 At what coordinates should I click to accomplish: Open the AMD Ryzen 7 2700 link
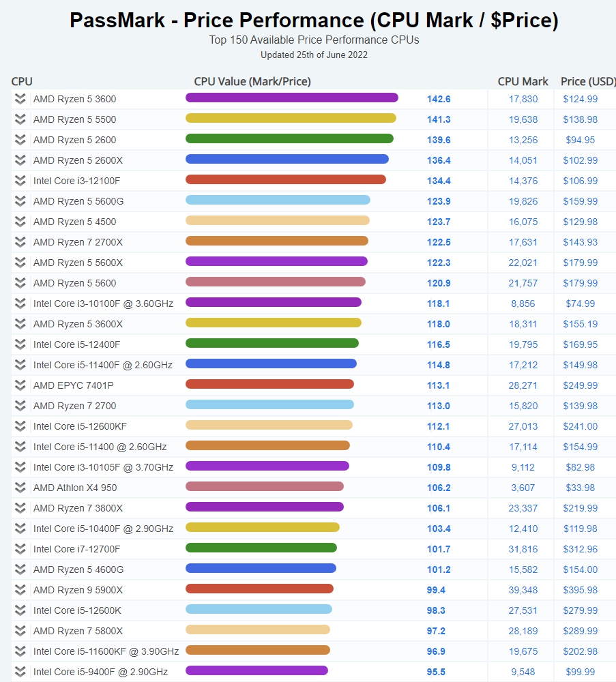75,406
